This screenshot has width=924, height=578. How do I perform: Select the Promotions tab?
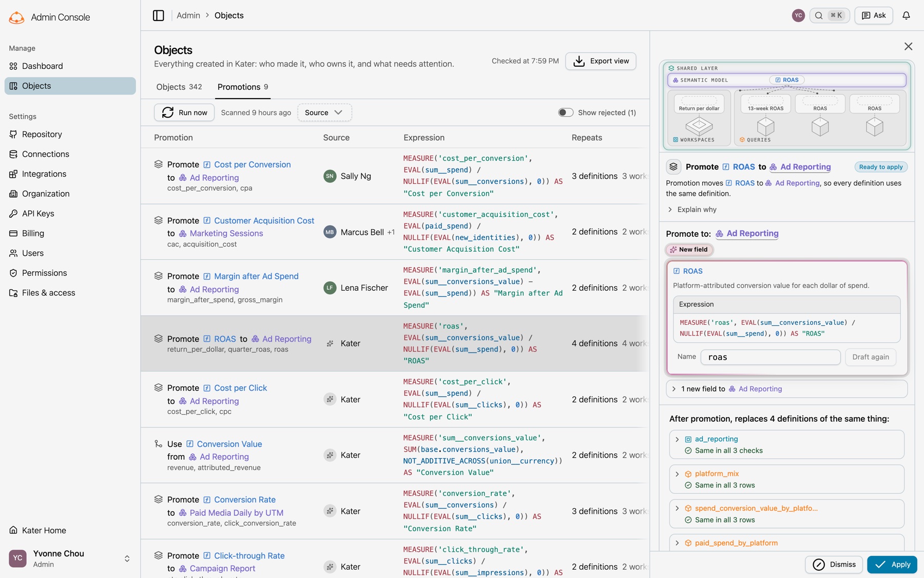(x=243, y=87)
